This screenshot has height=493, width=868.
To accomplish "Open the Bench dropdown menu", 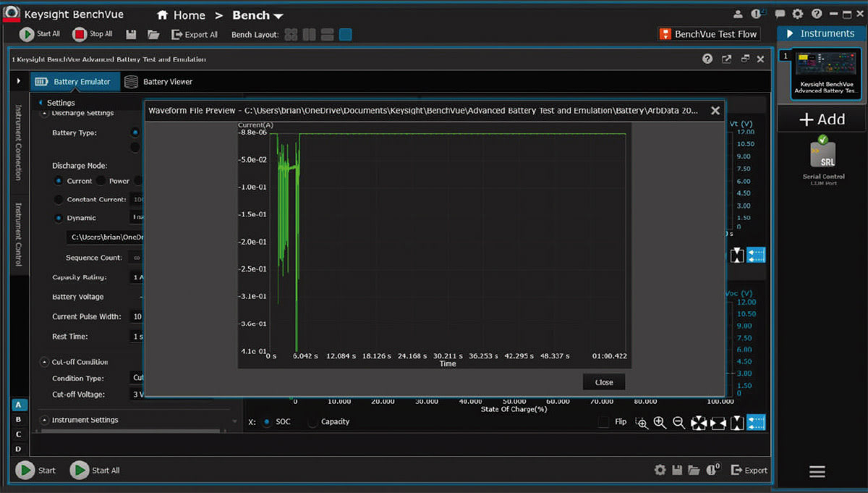I will click(258, 15).
